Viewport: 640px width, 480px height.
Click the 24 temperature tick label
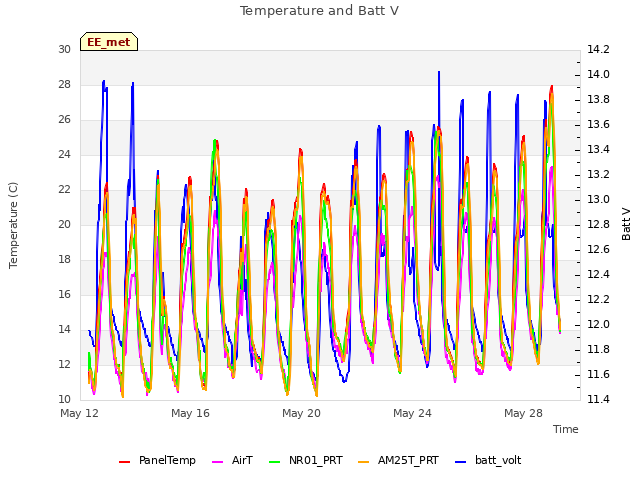64,154
